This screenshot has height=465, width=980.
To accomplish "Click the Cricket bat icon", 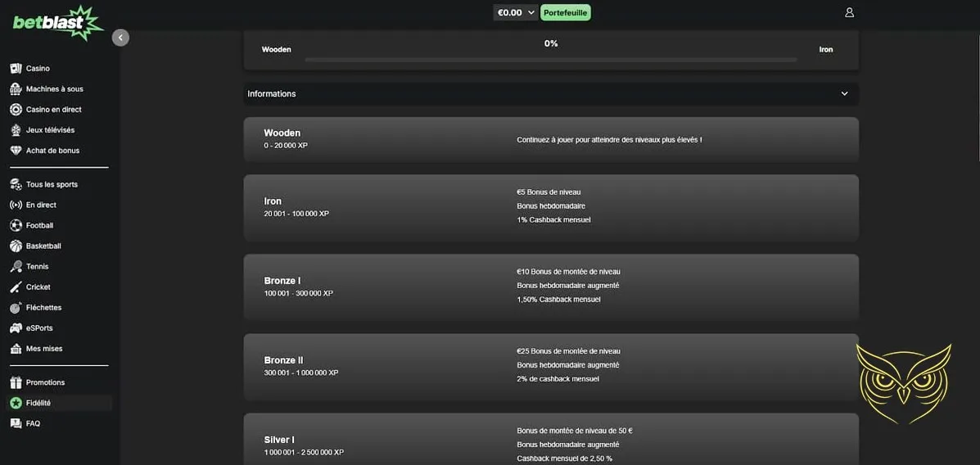I will [x=16, y=287].
